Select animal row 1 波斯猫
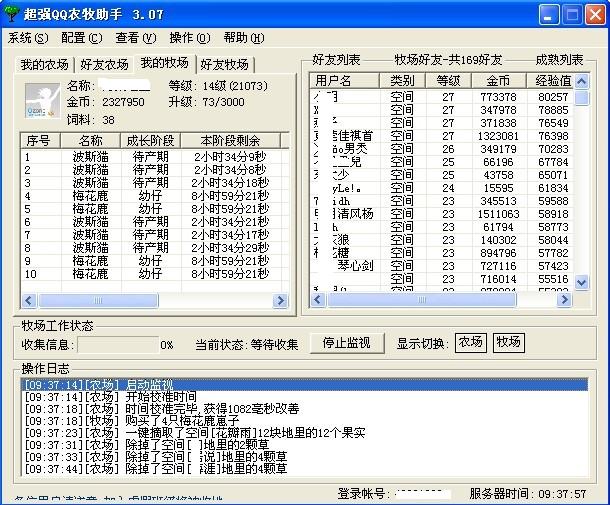This screenshot has width=610, height=505. point(155,157)
